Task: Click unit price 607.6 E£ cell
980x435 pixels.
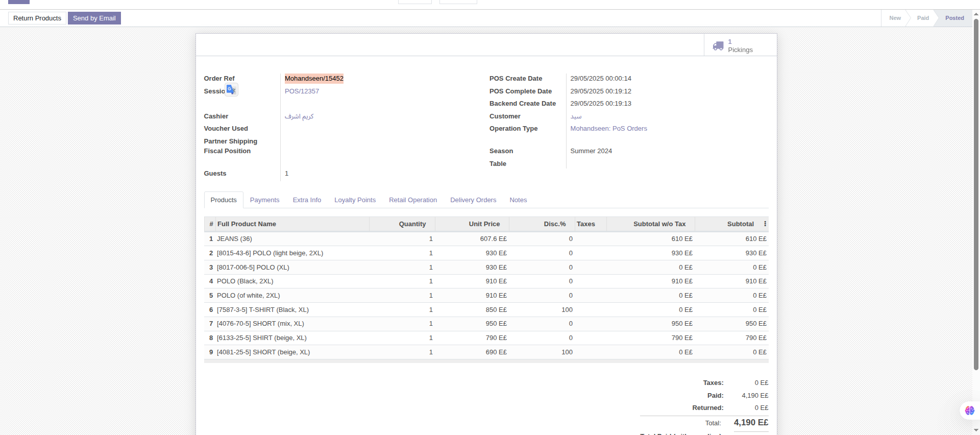Action: point(472,239)
